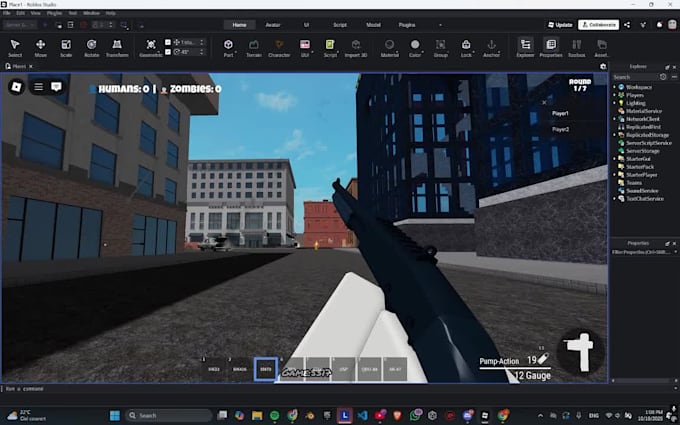The image size is (680, 425).
Task: Click the Share icon
Action: 627,25
